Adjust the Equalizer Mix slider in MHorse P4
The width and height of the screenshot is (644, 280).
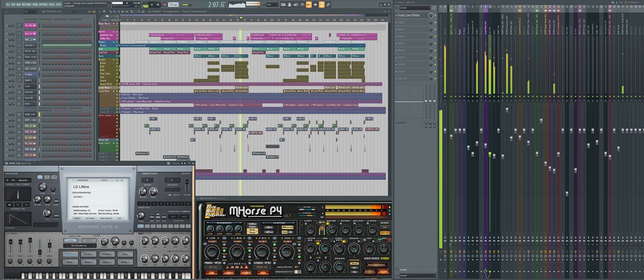[288, 272]
